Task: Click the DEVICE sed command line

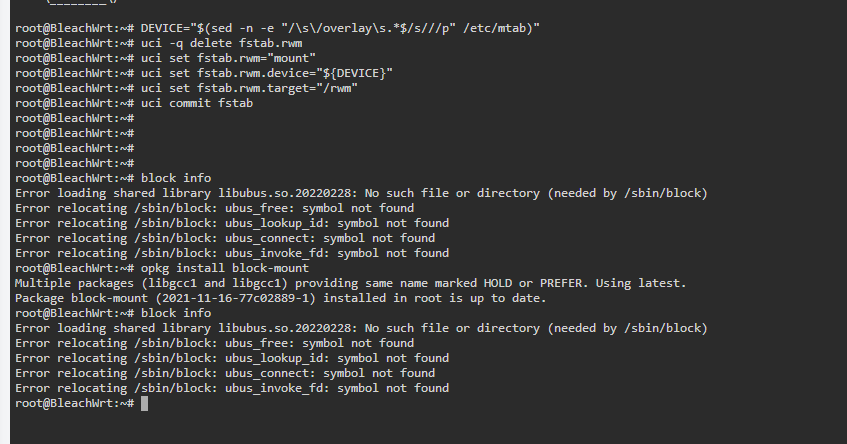Action: tap(340, 28)
